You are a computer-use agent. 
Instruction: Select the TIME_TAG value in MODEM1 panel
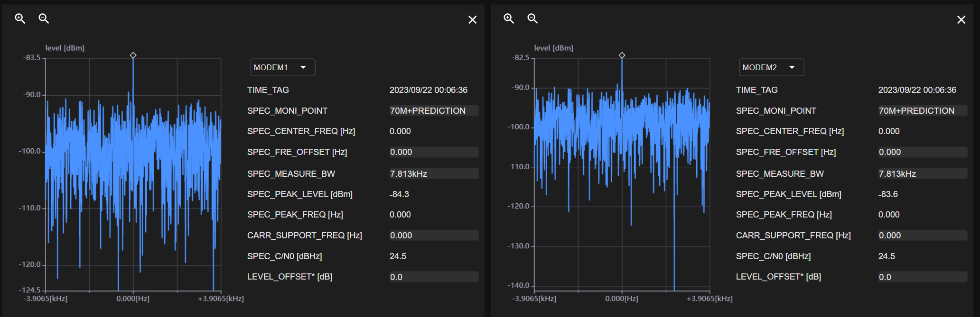pyautogui.click(x=429, y=90)
